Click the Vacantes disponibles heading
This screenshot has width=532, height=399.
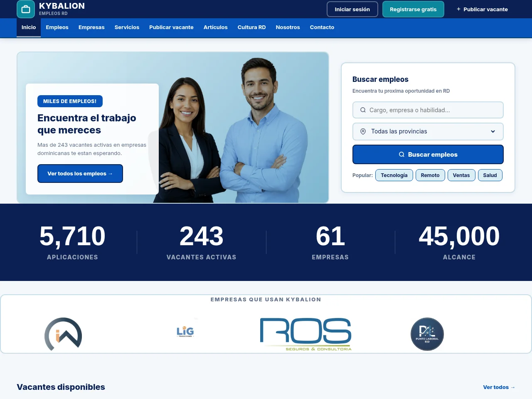tap(61, 387)
